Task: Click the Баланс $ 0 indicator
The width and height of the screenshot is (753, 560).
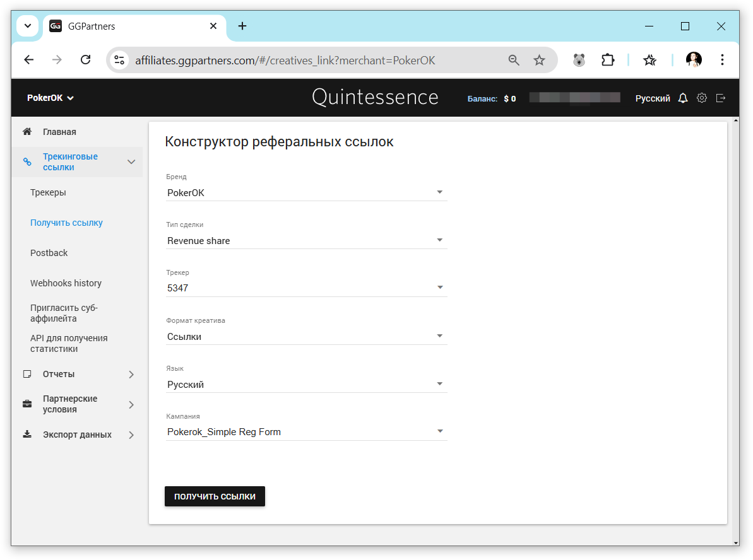Action: tap(491, 98)
